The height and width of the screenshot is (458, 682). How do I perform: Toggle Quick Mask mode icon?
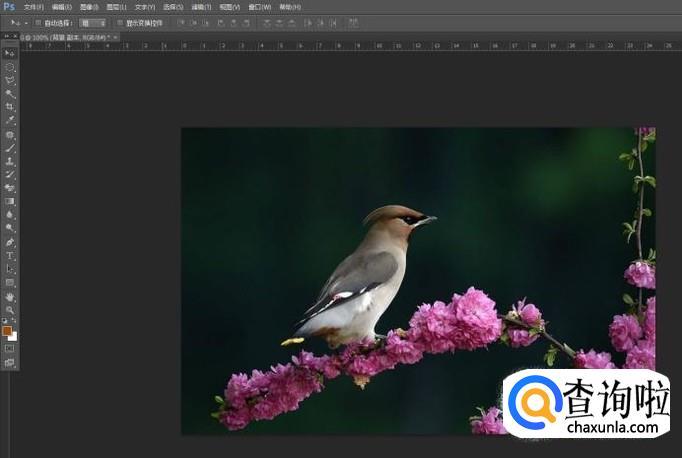10,349
